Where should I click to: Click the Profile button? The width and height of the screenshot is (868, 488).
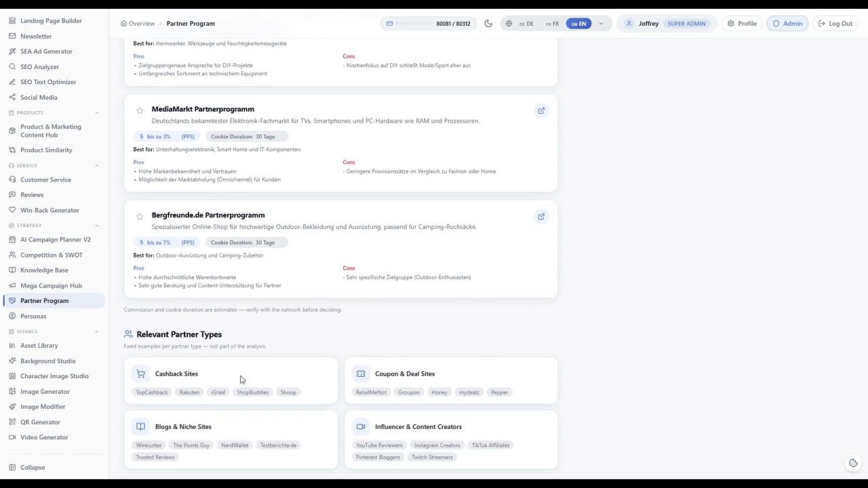coord(742,24)
